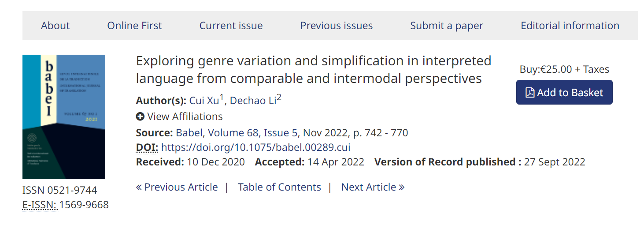
Task: Open the About menu item
Action: [55, 26]
